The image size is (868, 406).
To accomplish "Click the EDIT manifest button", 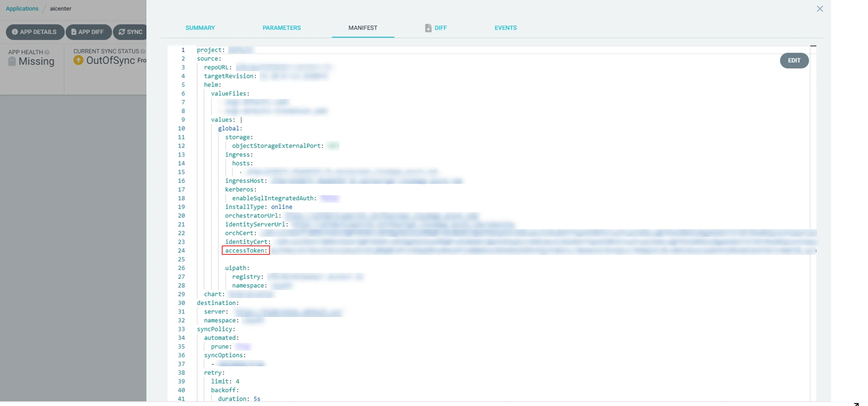I will (794, 61).
